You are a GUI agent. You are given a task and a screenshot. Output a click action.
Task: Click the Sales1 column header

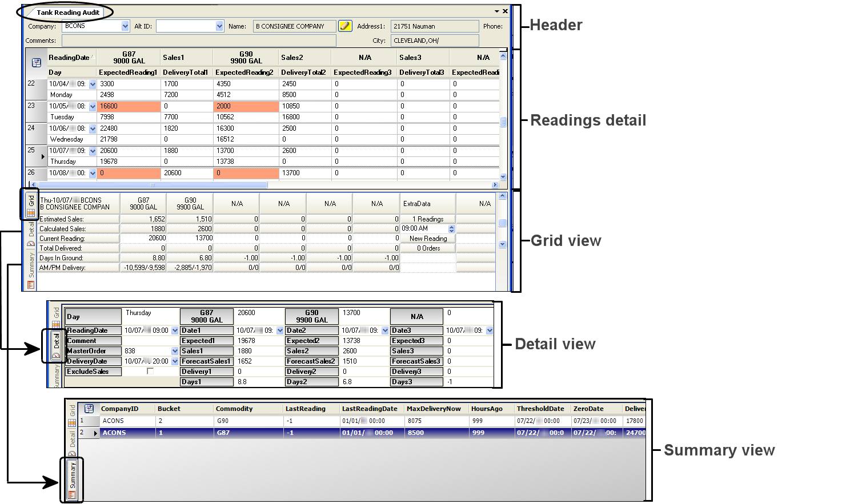[x=186, y=58]
